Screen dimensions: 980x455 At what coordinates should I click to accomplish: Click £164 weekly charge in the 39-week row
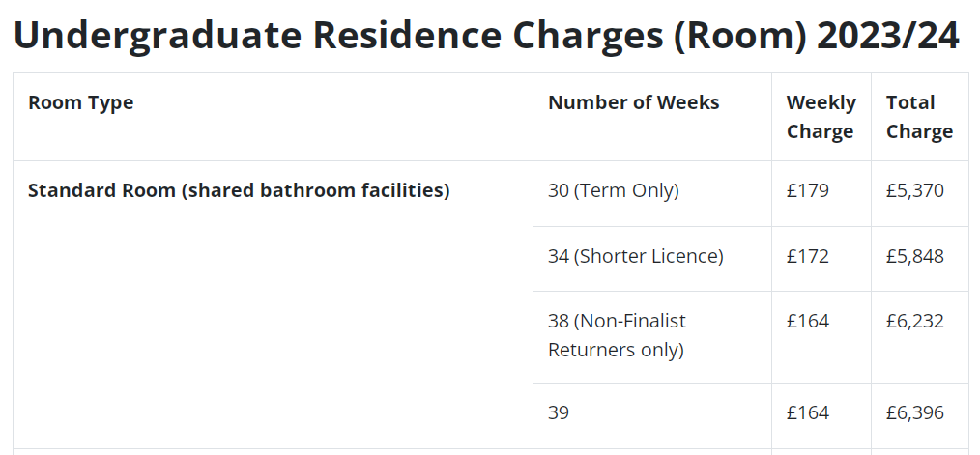click(808, 412)
